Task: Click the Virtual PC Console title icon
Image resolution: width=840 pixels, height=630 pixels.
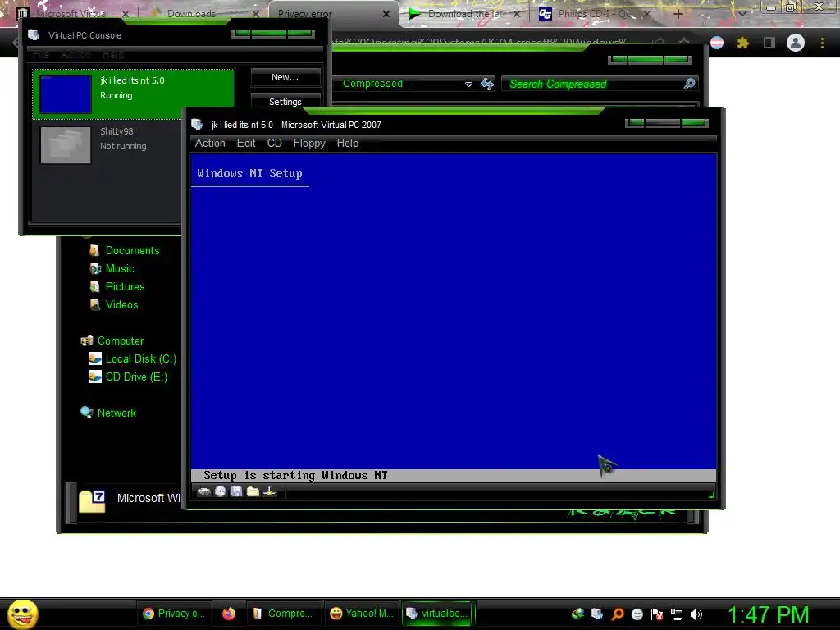Action: [34, 34]
